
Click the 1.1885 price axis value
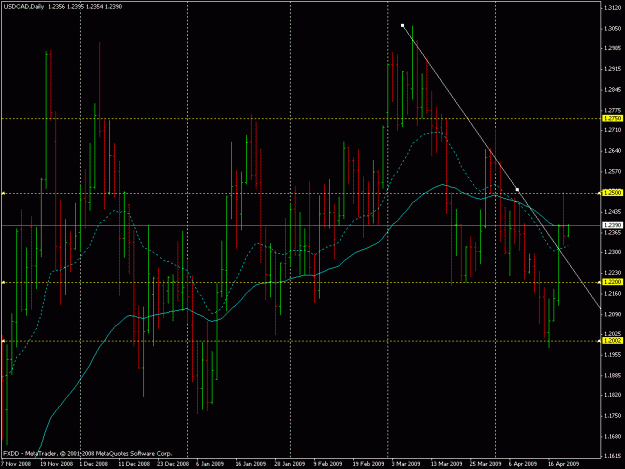pos(613,375)
